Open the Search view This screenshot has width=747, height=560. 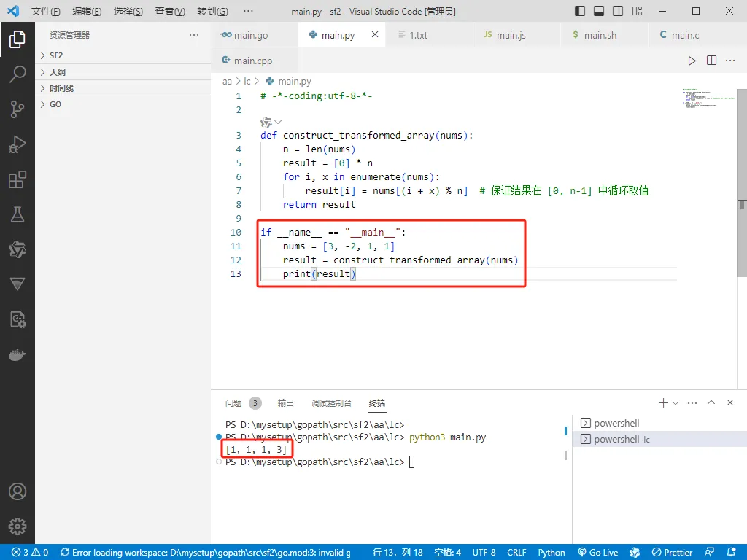(x=18, y=74)
